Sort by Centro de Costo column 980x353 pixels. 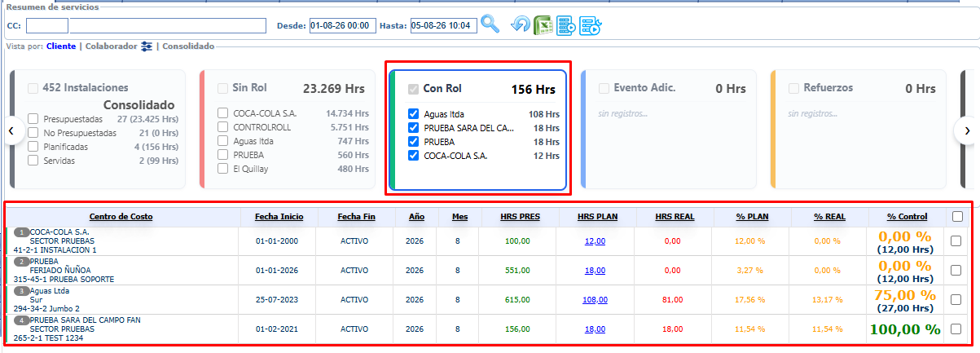[x=121, y=217]
